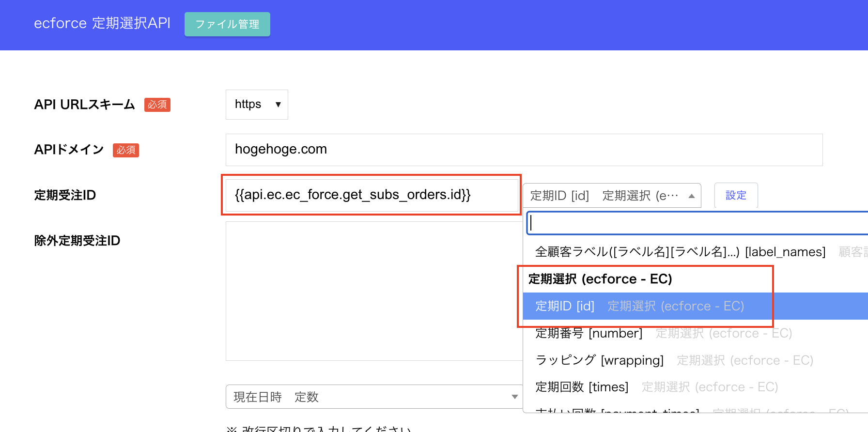Click the ファイル管理 button
The width and height of the screenshot is (868, 432).
[227, 24]
